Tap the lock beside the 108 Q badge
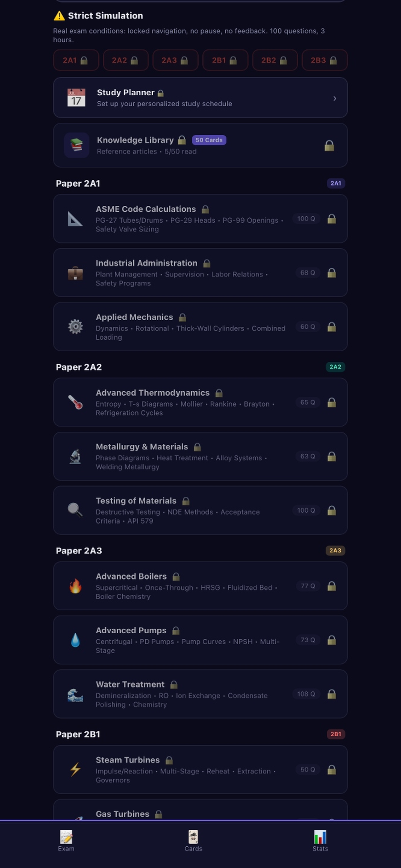 click(332, 694)
